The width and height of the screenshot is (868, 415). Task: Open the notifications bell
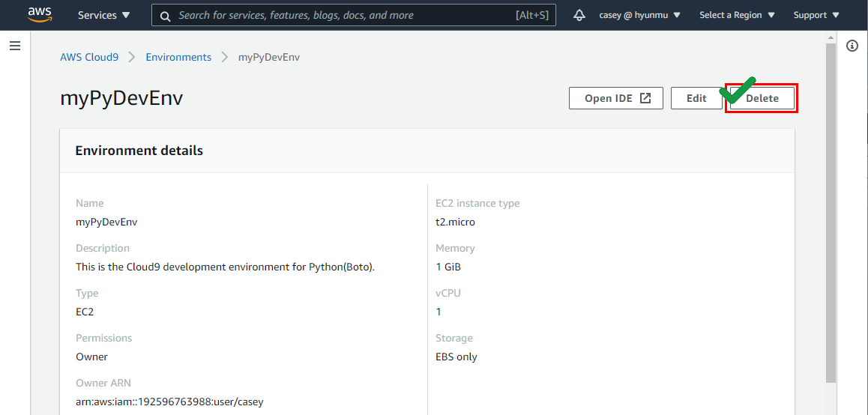[x=579, y=16]
